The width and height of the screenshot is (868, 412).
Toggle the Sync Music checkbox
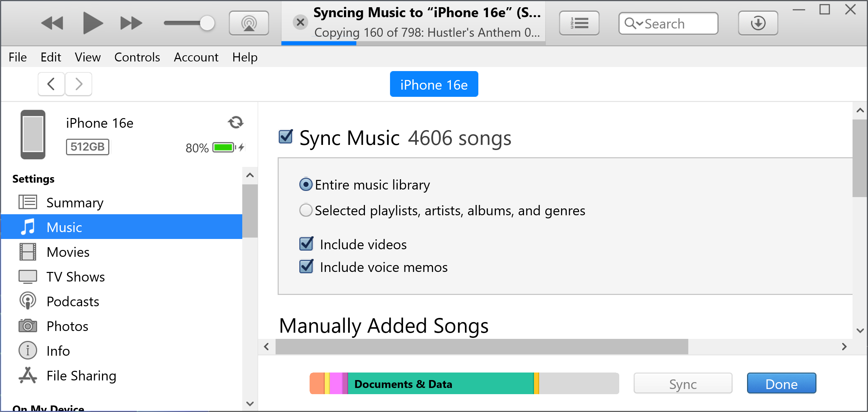pos(286,137)
